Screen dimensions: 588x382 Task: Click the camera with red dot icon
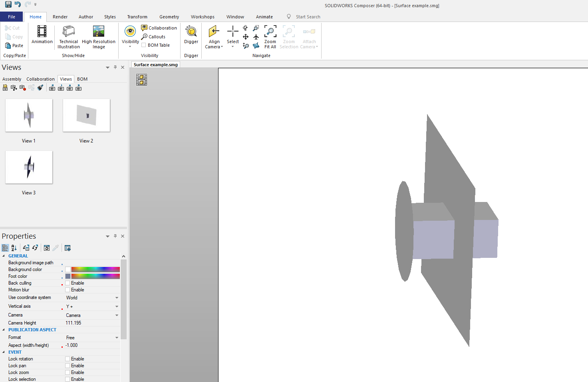[x=23, y=88]
